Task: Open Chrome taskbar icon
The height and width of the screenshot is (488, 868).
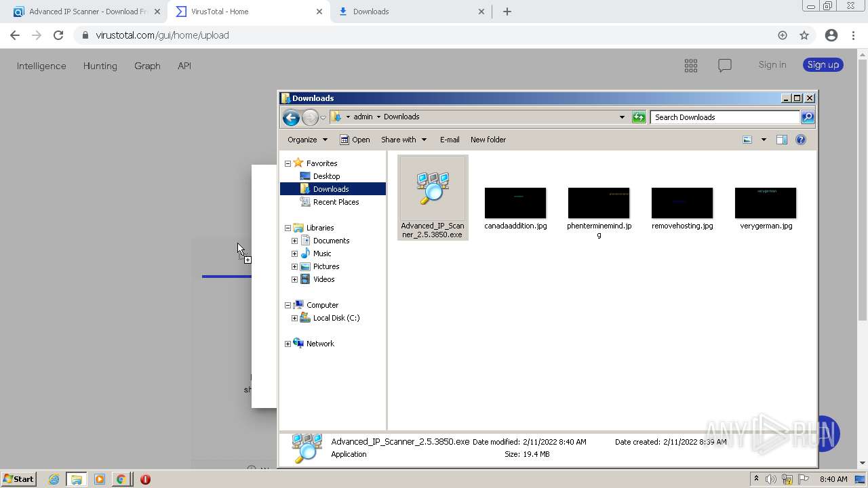Action: (121, 479)
